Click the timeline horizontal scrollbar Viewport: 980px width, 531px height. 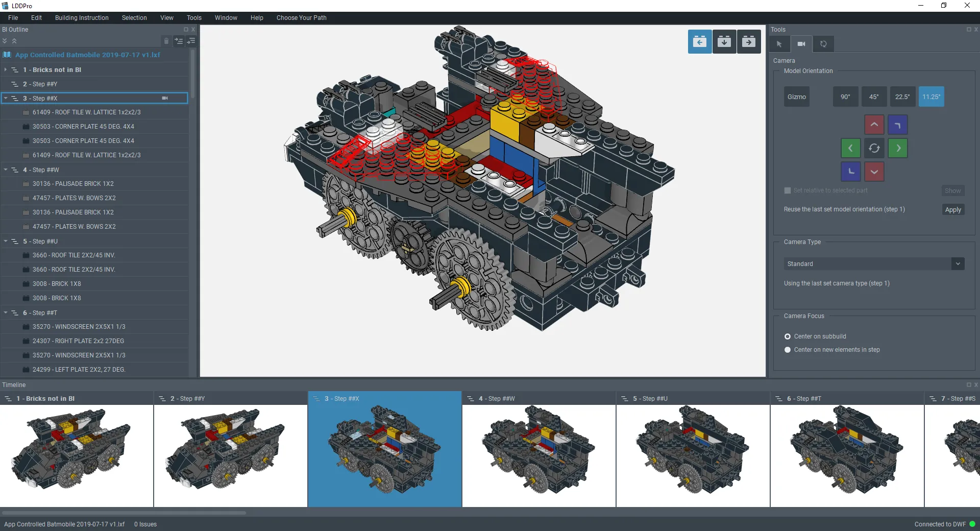click(x=124, y=513)
